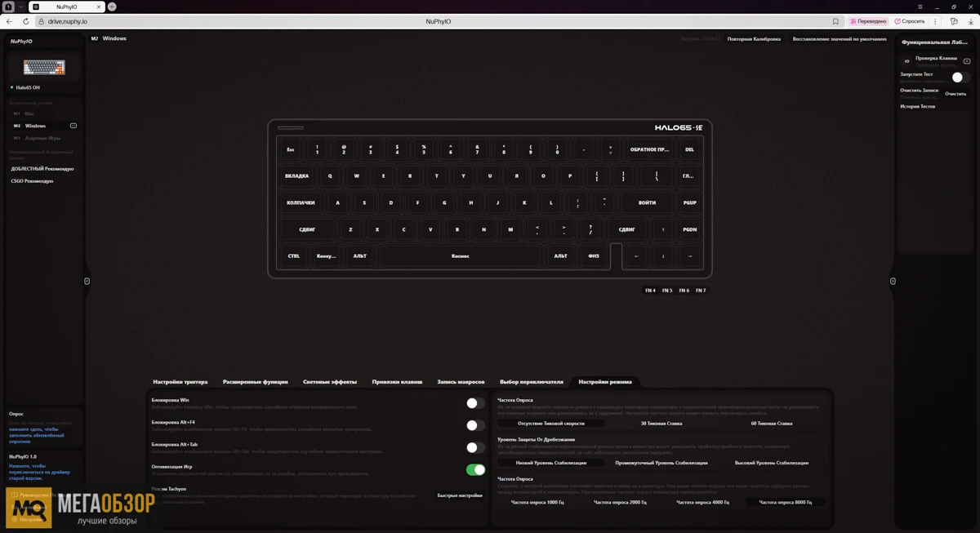980x533 pixels.
Task: Open browser feedback icon beside downloads
Action: click(x=954, y=21)
